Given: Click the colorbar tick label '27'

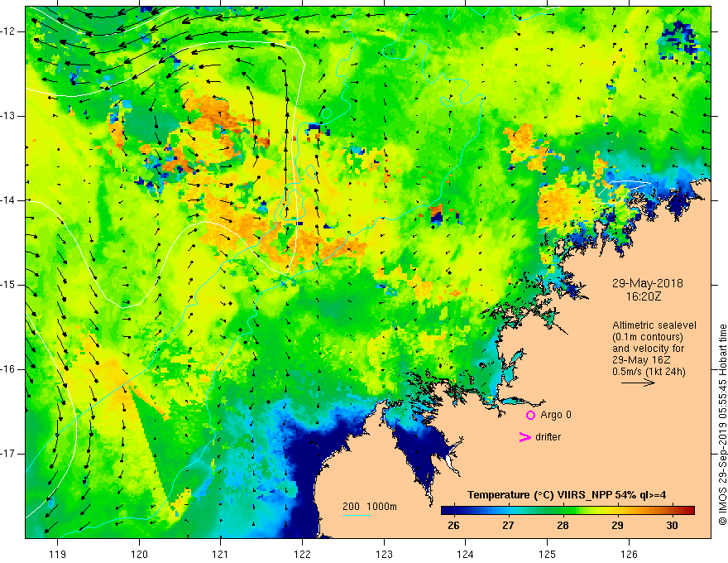Looking at the screenshot, I should tap(508, 526).
